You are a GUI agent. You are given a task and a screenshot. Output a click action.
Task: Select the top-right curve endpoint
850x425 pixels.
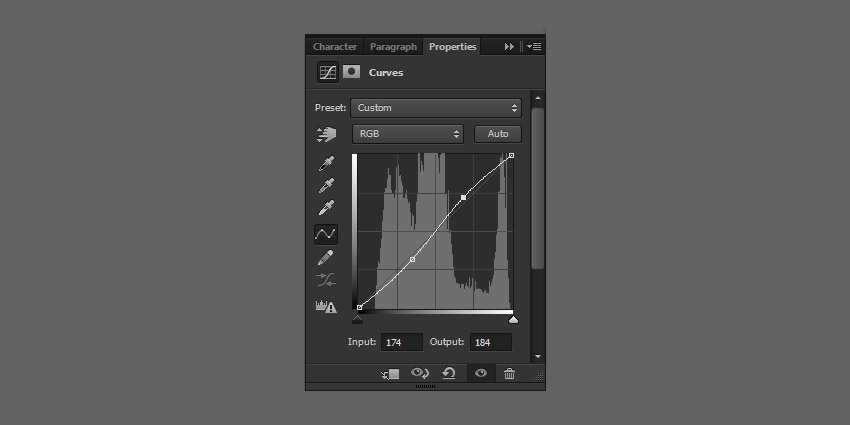click(511, 156)
